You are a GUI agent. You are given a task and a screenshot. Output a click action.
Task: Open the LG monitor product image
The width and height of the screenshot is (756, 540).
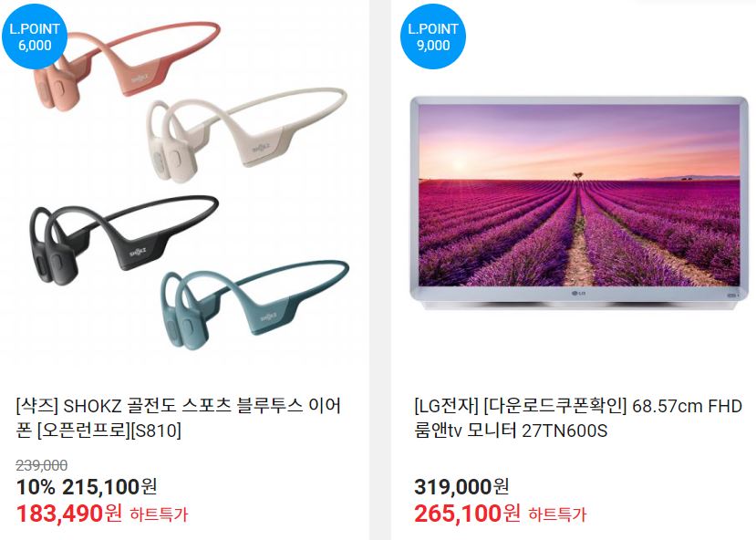coord(578,203)
